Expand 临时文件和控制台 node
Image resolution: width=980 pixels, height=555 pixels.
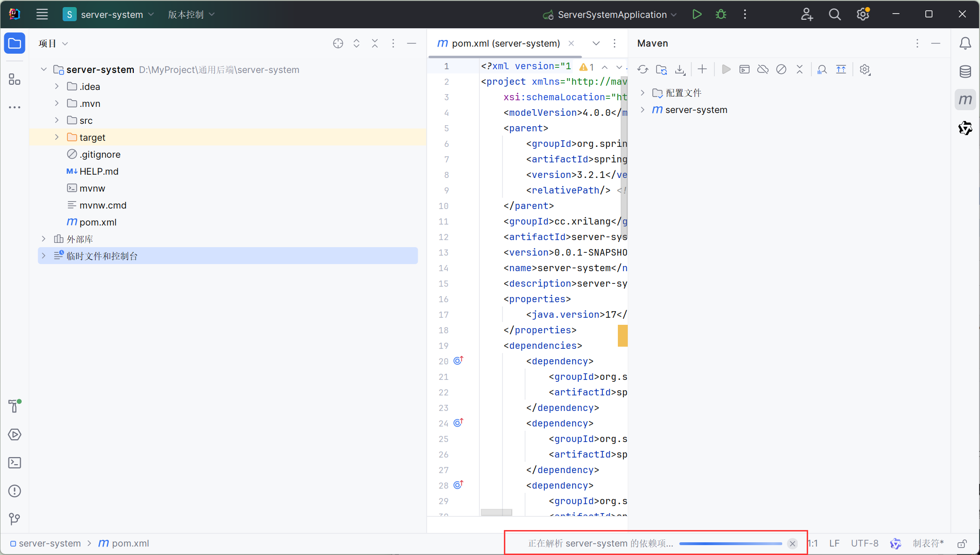[x=43, y=256]
